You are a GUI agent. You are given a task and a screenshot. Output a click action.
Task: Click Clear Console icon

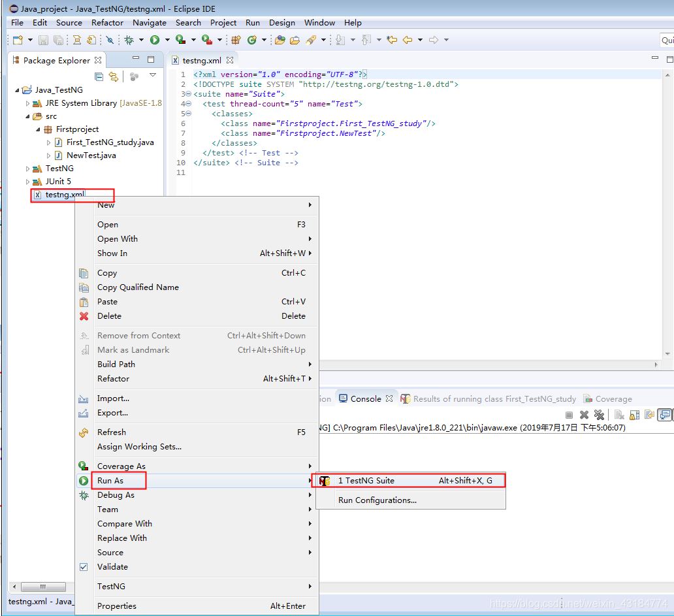[x=619, y=415]
